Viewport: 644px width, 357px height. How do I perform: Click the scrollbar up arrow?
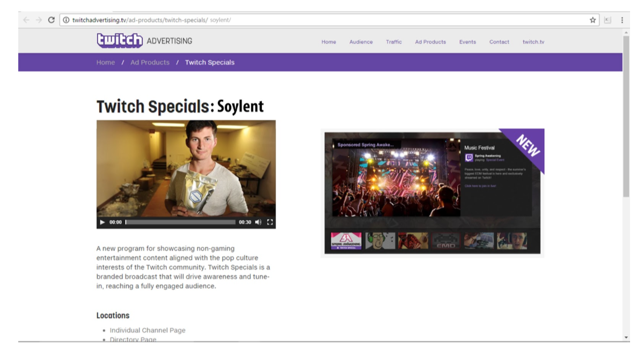(x=626, y=32)
